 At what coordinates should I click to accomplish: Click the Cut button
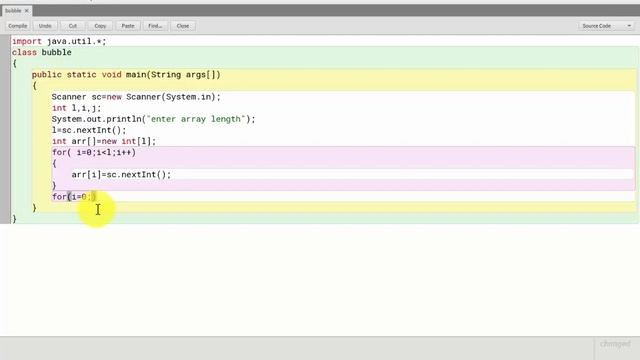(x=73, y=26)
